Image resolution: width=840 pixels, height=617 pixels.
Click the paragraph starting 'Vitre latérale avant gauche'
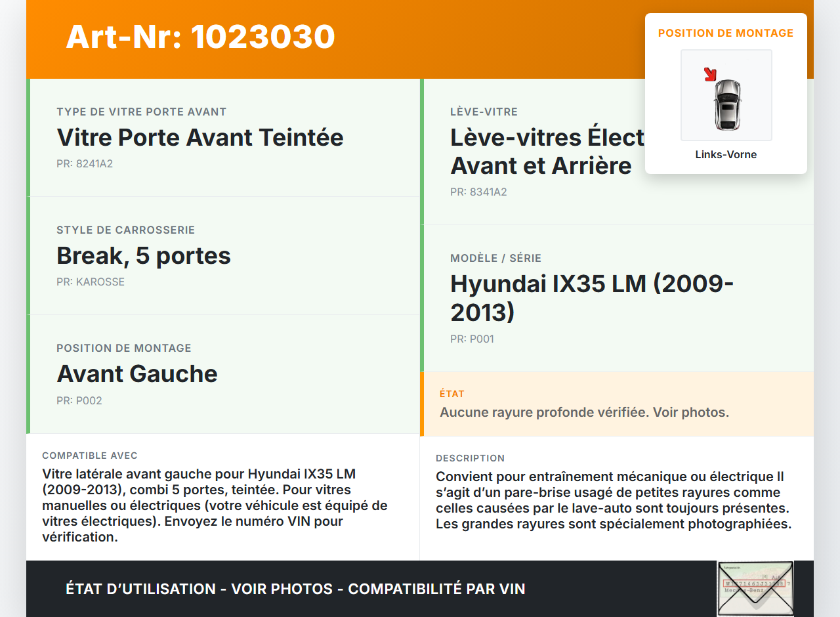[215, 505]
